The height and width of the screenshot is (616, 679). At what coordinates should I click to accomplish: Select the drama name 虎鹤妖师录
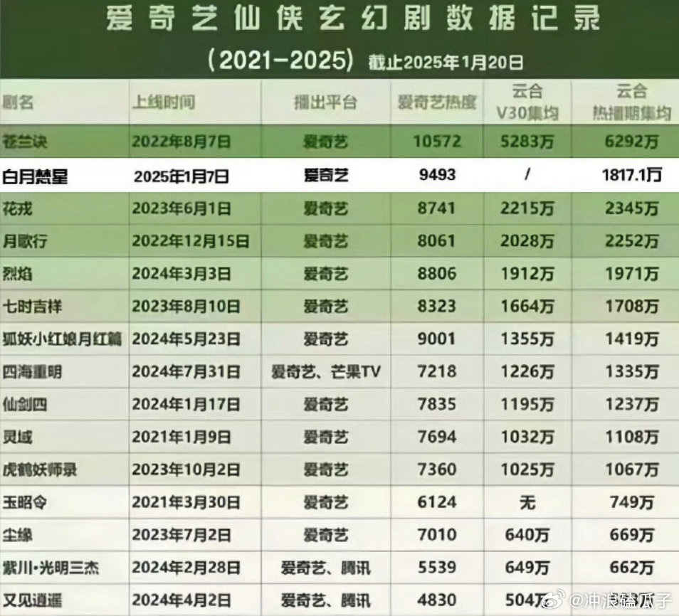click(x=39, y=469)
